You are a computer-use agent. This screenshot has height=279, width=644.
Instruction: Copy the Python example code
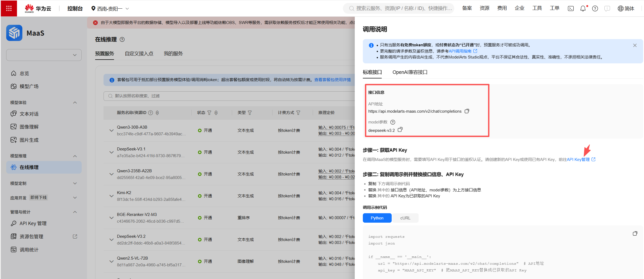pyautogui.click(x=635, y=233)
